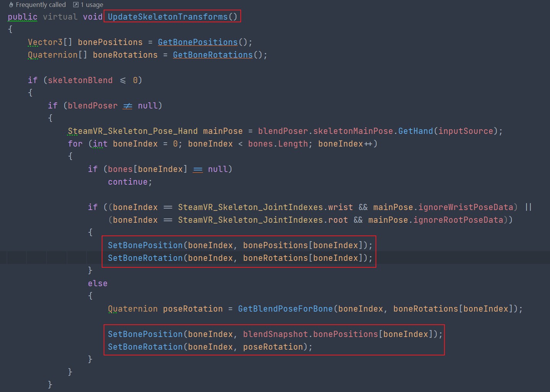This screenshot has height=392, width=550.
Task: Click the 'virtual' modifier keyword
Action: pos(60,17)
